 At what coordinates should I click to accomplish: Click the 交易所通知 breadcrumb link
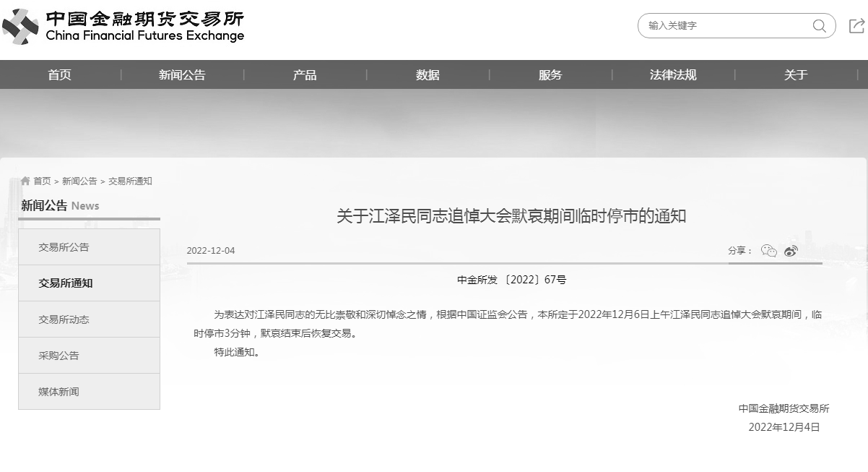click(130, 181)
